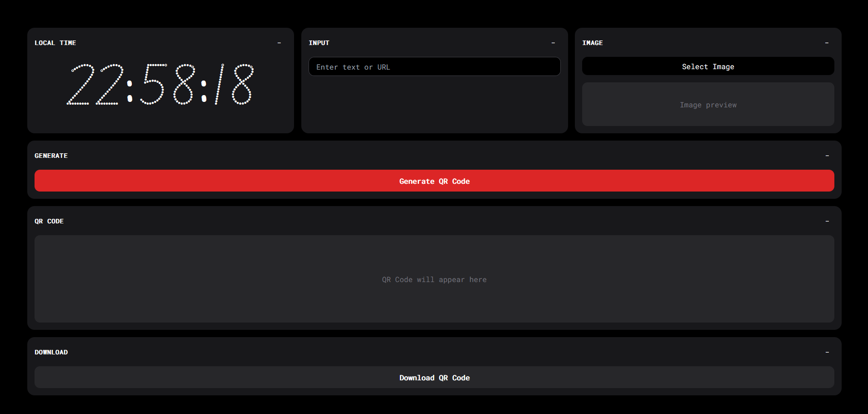This screenshot has width=868, height=414.
Task: Minimize the Generate panel with dash icon
Action: pyautogui.click(x=827, y=156)
